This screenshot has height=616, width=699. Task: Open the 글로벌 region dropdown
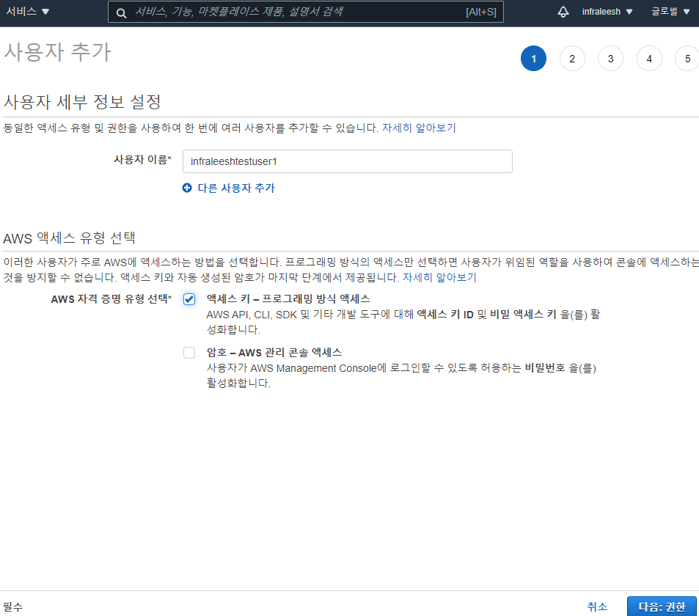point(670,12)
